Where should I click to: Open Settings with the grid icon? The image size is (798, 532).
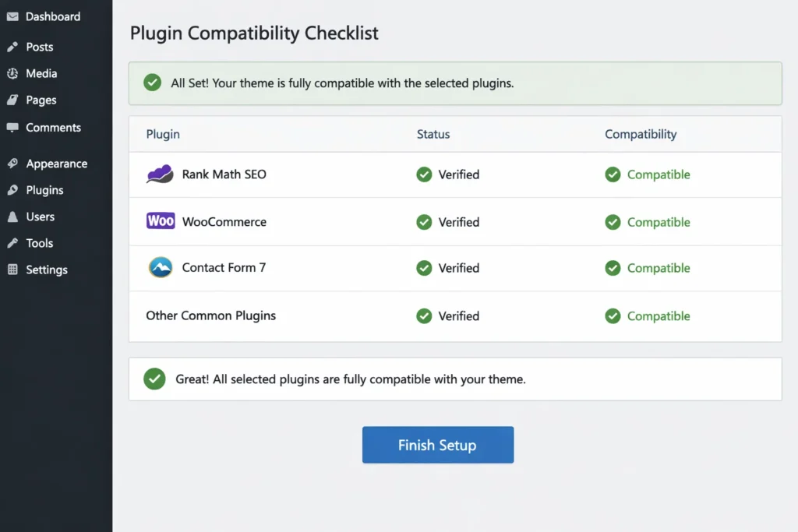(12, 270)
